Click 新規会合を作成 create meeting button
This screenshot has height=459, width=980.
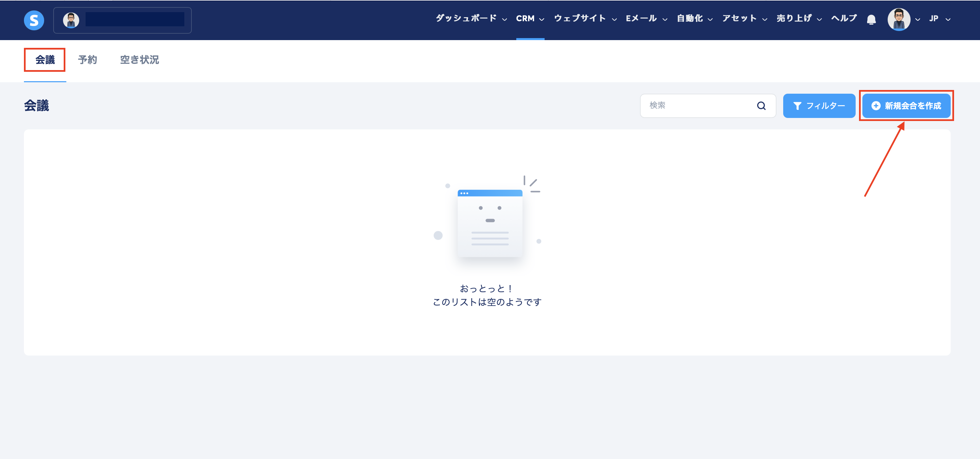tap(906, 106)
